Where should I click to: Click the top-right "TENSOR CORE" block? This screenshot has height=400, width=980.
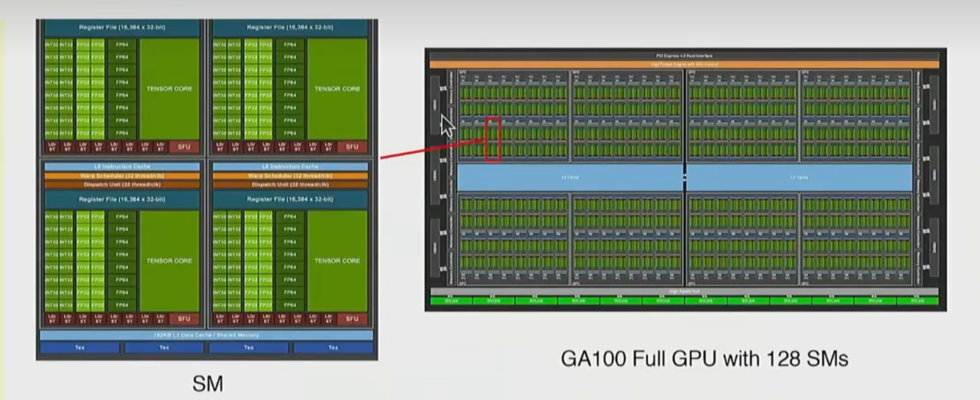[x=337, y=89]
